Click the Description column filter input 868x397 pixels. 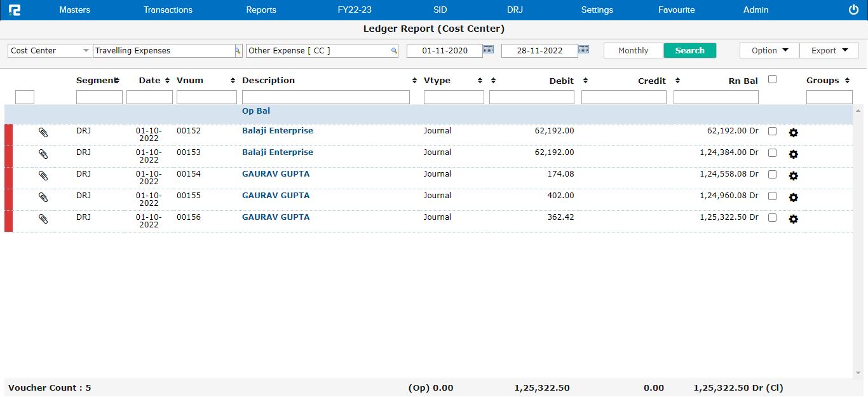[x=325, y=97]
